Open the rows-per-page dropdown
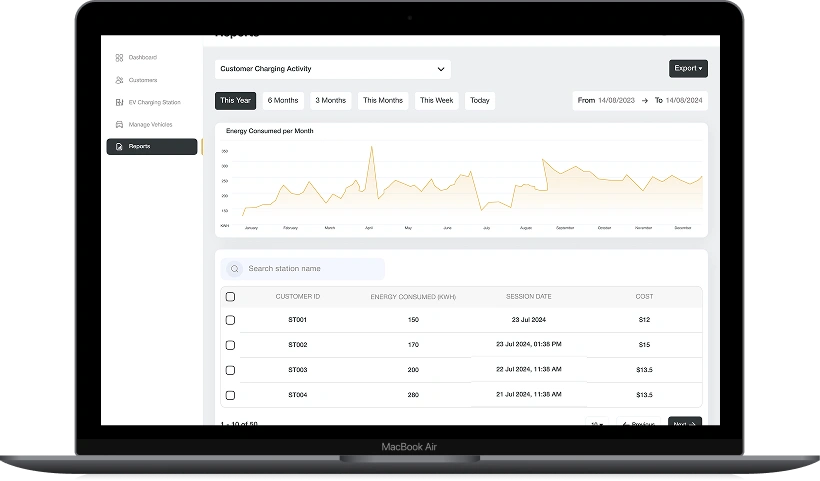 (x=597, y=423)
